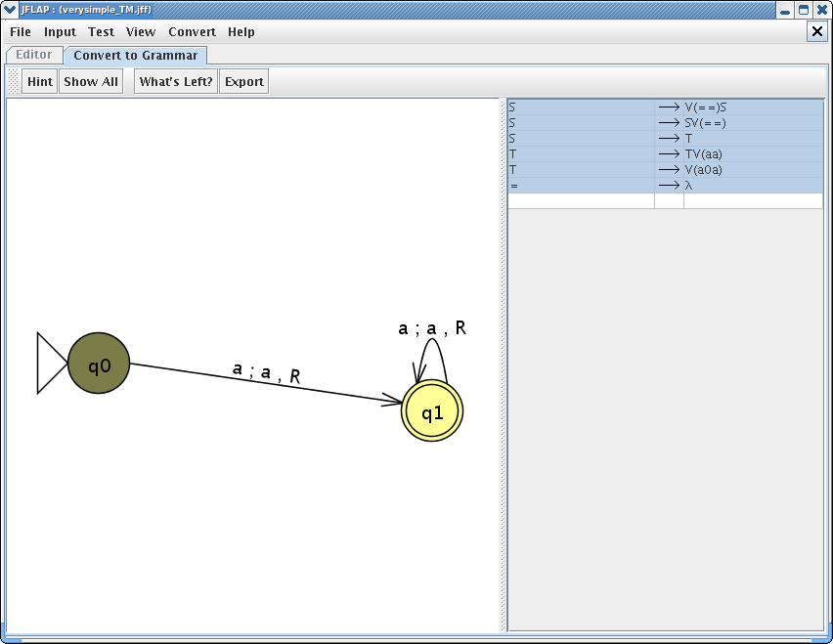Open the Convert menu

coord(192,32)
